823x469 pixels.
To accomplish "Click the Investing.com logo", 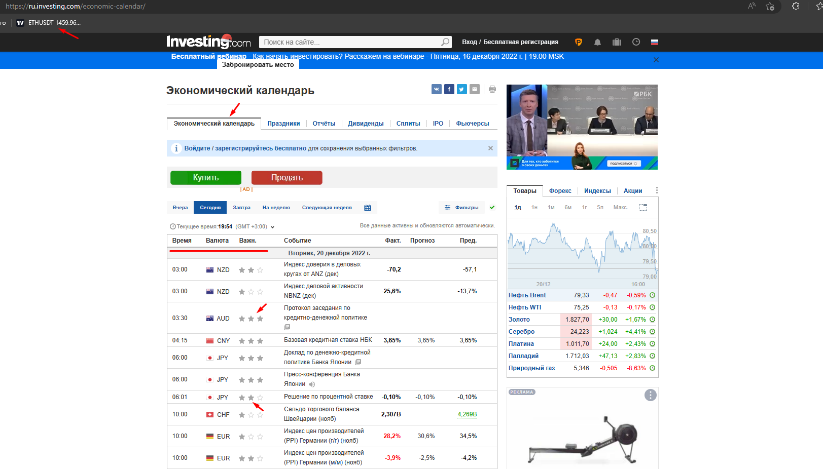I will [x=208, y=41].
